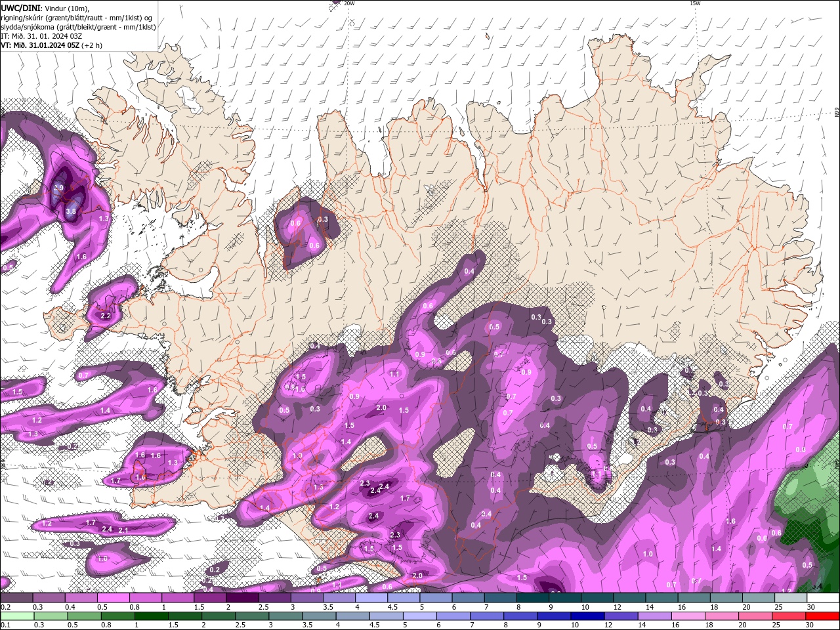Pick the pink snow swatch between 0.5 and 0.8

[113, 598]
